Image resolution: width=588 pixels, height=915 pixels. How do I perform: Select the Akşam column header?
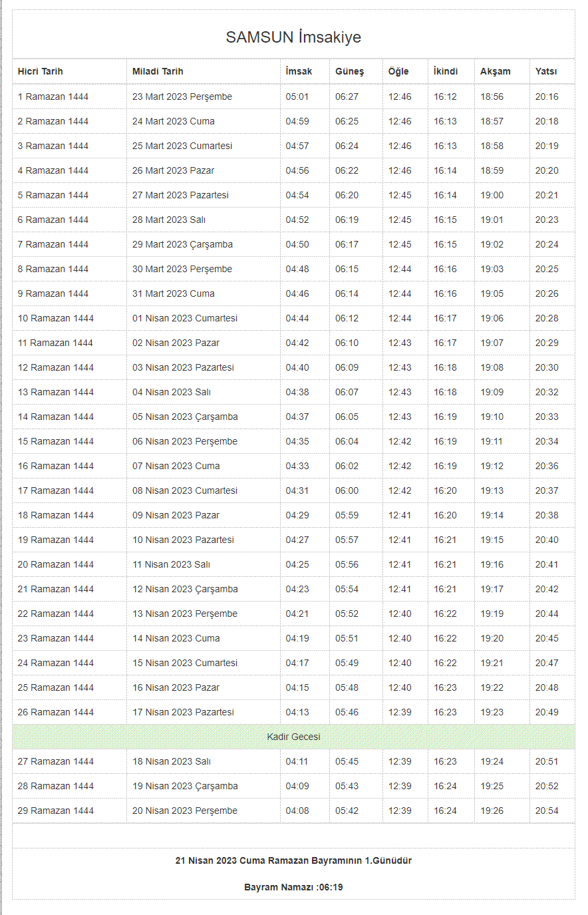coord(496,71)
